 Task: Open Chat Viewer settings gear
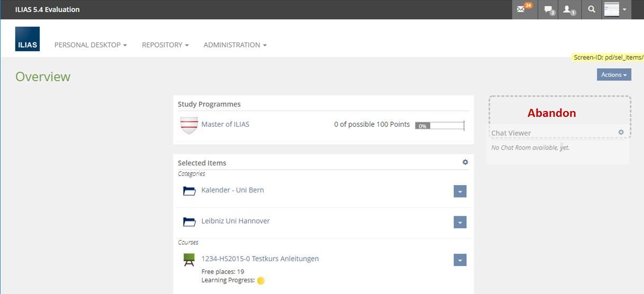[x=621, y=132]
